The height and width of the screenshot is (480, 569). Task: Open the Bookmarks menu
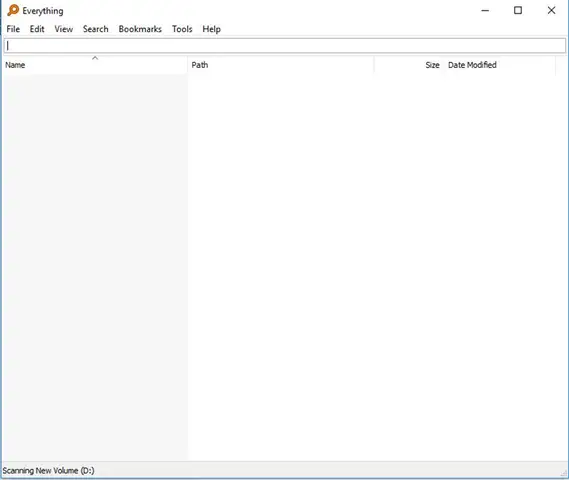tap(140, 29)
